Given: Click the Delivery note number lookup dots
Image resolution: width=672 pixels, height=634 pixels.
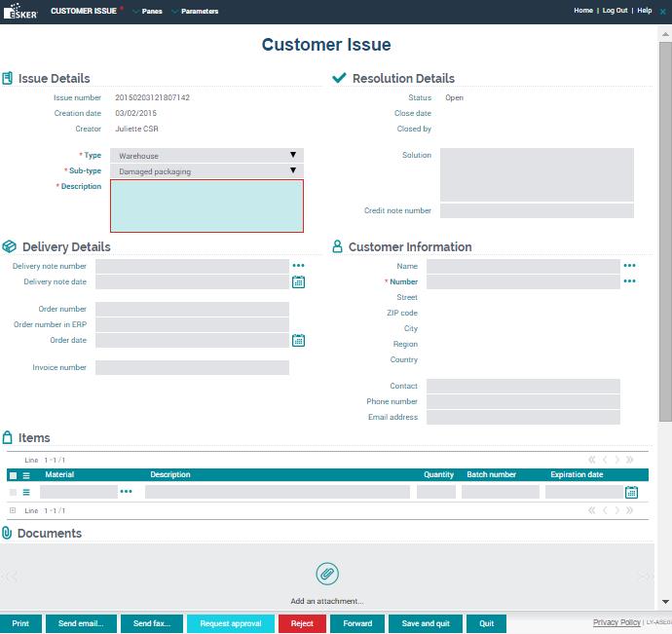Looking at the screenshot, I should (x=299, y=266).
